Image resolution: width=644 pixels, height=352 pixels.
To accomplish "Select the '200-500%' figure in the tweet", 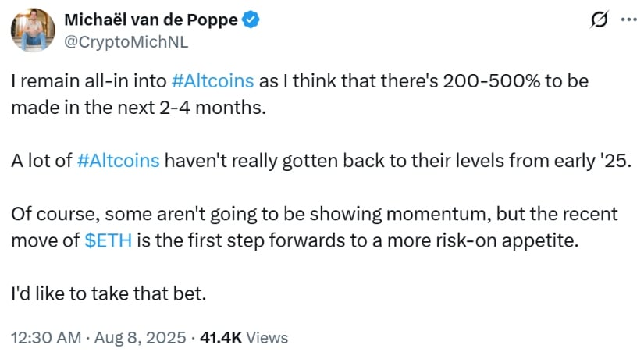I will click(x=492, y=81).
